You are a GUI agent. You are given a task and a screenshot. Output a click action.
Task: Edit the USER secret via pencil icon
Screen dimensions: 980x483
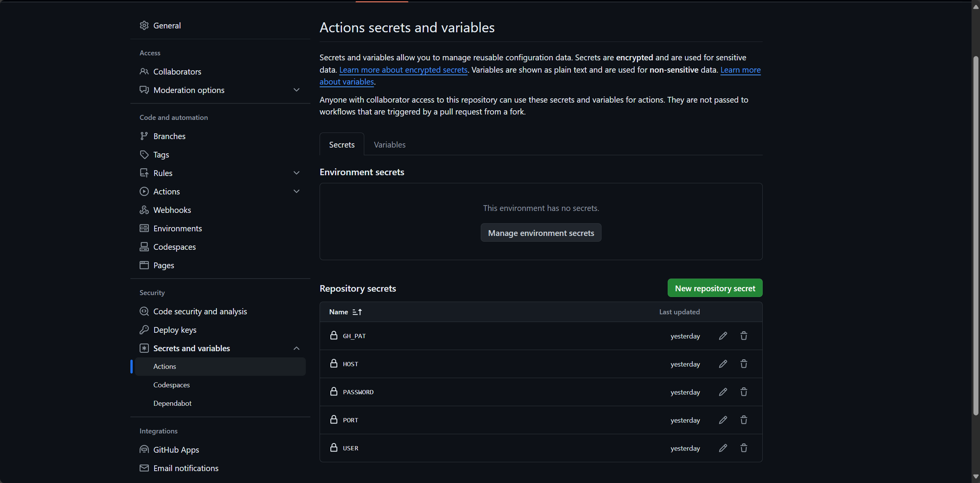723,448
